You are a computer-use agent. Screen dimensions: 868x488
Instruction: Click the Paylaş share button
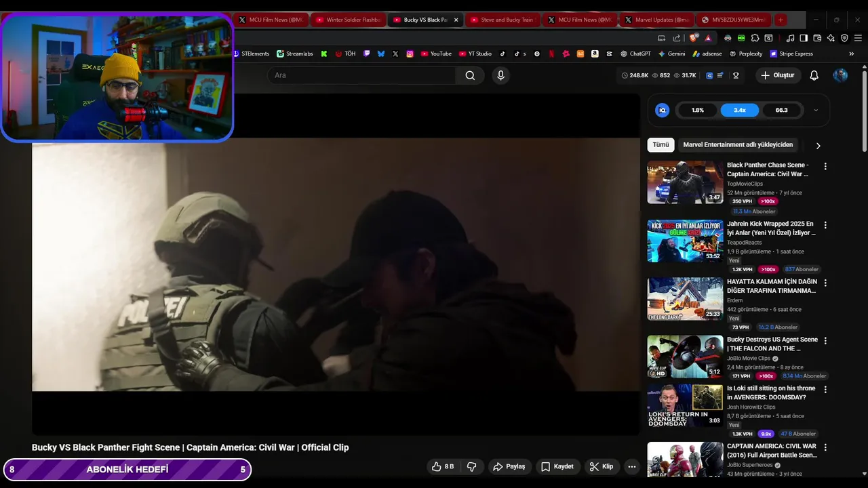pos(509,466)
